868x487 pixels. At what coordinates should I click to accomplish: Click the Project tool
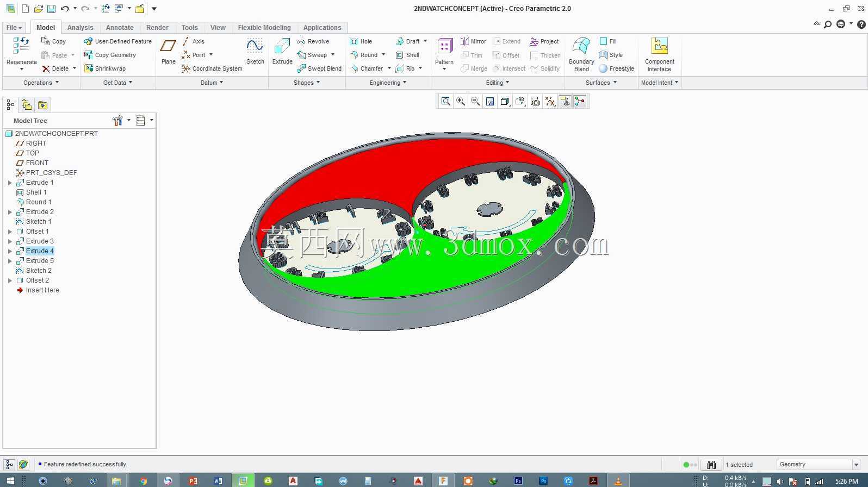tap(544, 41)
